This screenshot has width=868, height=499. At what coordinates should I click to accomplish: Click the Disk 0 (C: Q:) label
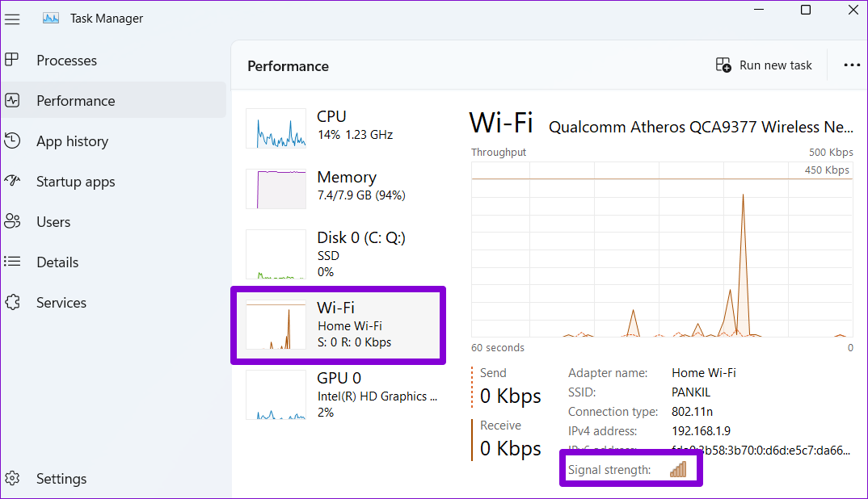pyautogui.click(x=361, y=237)
